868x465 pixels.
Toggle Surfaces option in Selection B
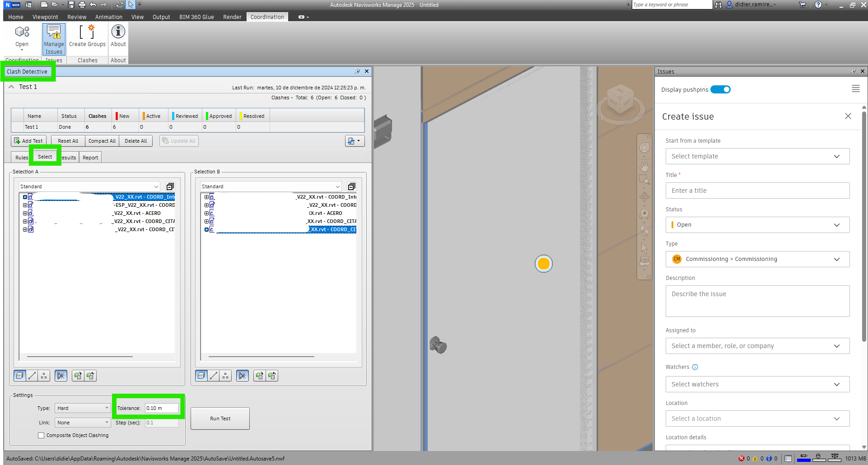point(201,376)
